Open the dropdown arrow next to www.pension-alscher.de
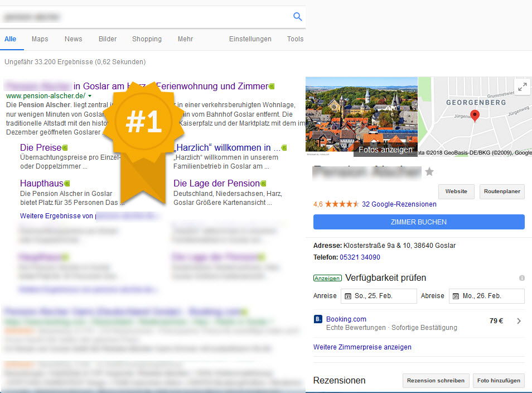This screenshot has width=532, height=393. 90,96
